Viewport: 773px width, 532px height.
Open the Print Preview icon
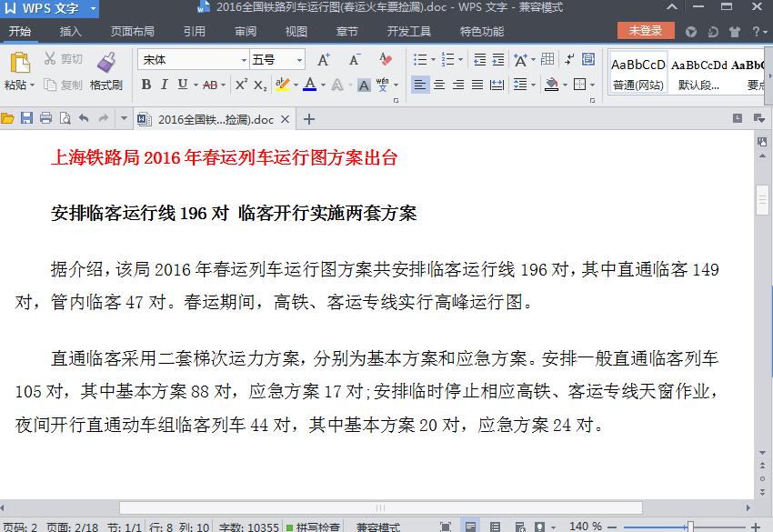tap(65, 118)
